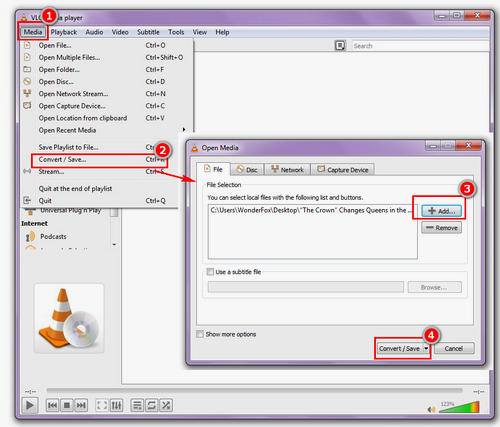The height and width of the screenshot is (427, 500).
Task: Mute audio with the speaker icon
Action: [431, 409]
